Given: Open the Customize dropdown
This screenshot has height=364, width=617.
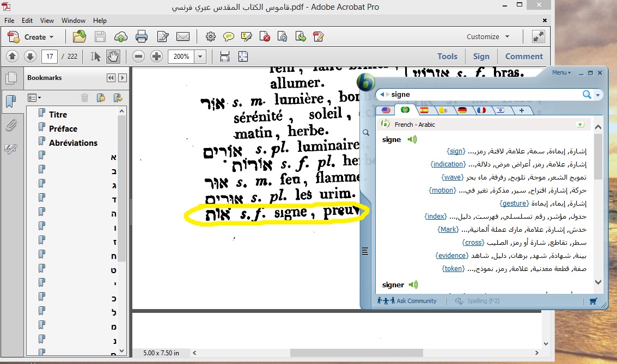Looking at the screenshot, I should 488,37.
